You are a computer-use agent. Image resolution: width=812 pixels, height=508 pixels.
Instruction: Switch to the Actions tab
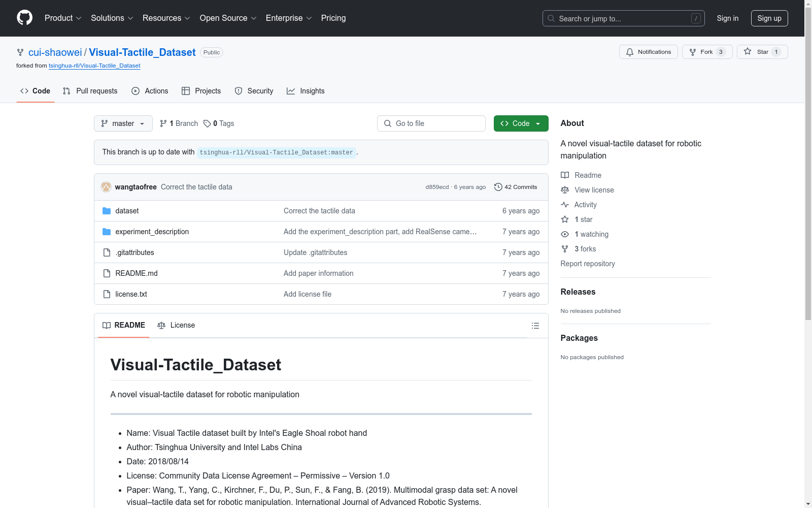[x=150, y=91]
